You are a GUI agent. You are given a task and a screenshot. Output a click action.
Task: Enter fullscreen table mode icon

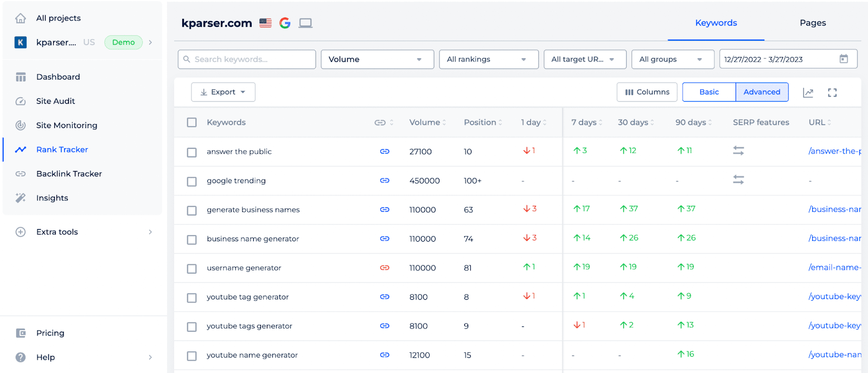coord(832,93)
